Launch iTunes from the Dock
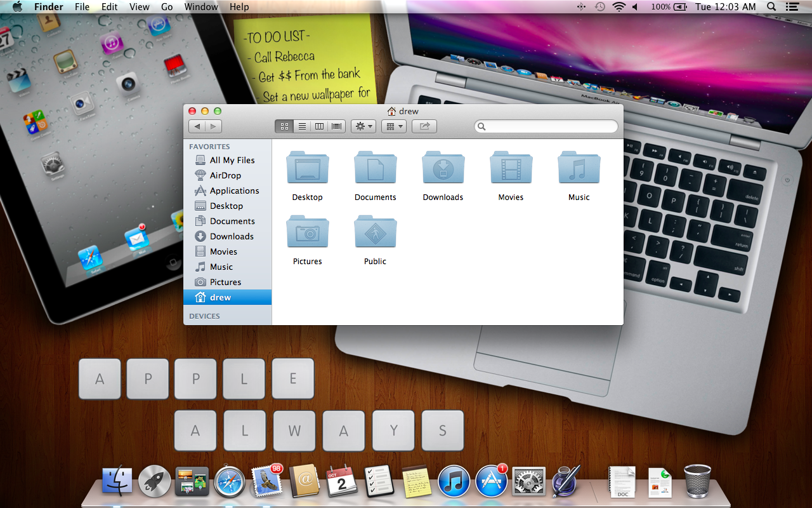The width and height of the screenshot is (812, 508). click(454, 481)
